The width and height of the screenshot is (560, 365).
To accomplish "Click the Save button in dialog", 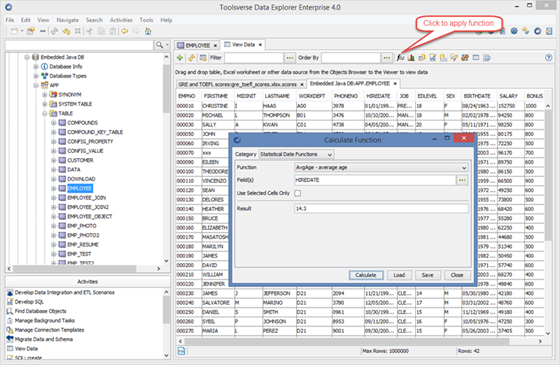I will pyautogui.click(x=427, y=275).
